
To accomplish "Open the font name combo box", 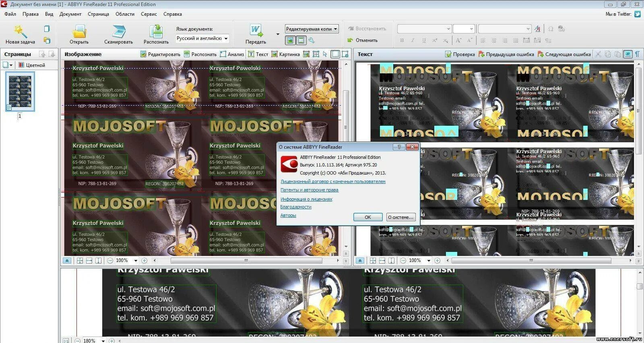I will (x=424, y=29).
